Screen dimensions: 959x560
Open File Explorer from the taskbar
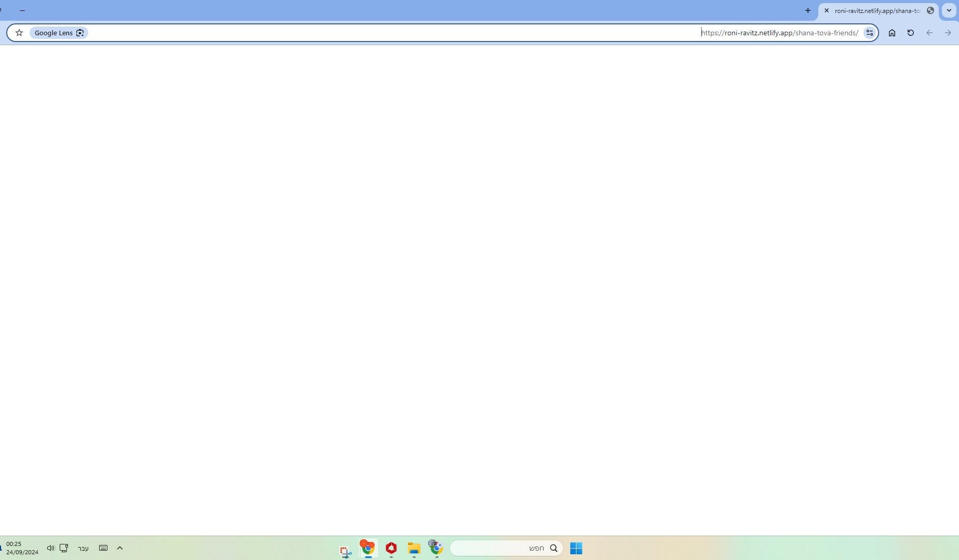click(414, 548)
